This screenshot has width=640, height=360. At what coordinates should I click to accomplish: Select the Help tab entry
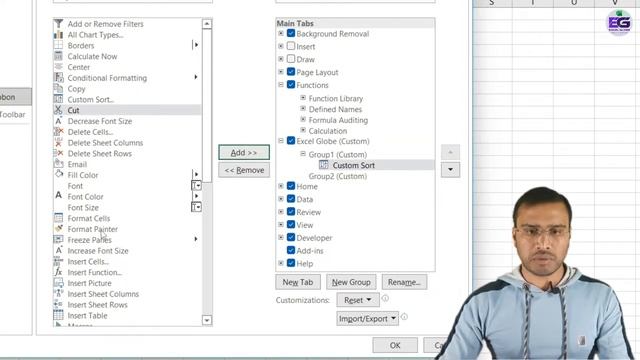(x=304, y=263)
